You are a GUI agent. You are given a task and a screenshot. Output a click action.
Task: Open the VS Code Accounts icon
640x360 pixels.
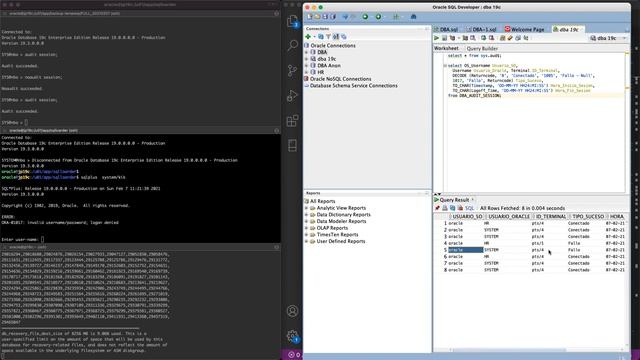[293, 311]
